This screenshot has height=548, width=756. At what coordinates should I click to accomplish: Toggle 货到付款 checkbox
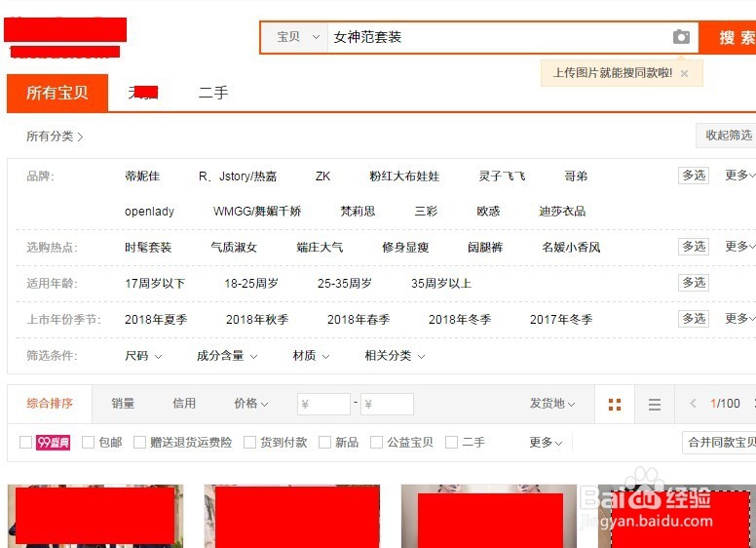249,443
